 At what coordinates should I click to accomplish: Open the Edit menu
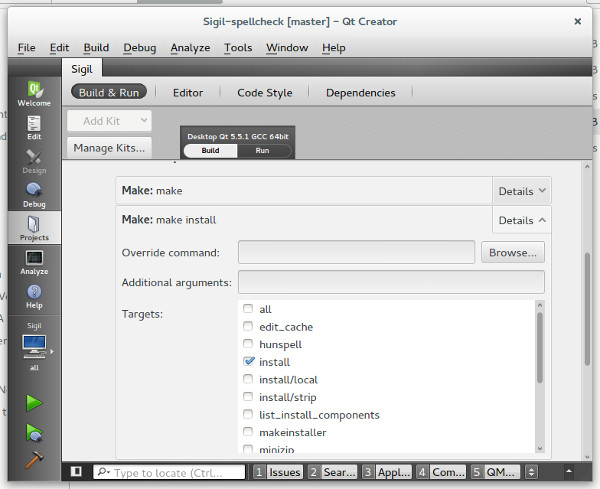point(59,47)
